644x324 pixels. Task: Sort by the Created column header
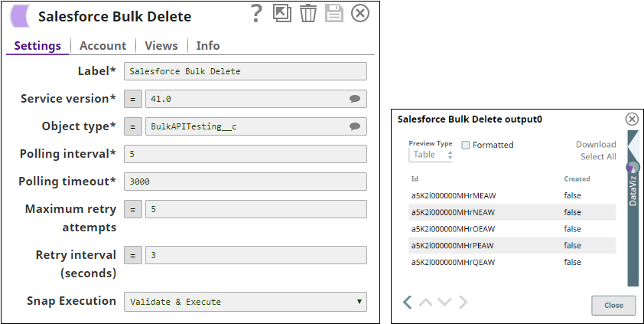(577, 179)
